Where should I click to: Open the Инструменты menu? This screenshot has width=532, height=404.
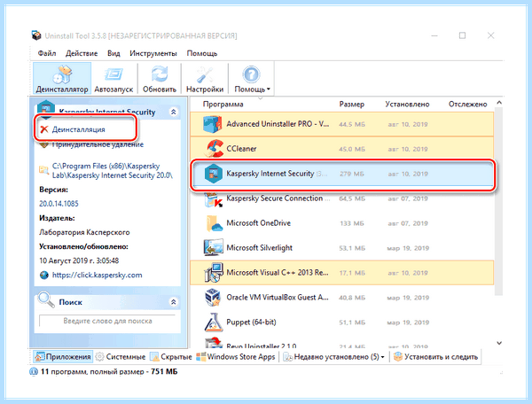pyautogui.click(x=153, y=53)
